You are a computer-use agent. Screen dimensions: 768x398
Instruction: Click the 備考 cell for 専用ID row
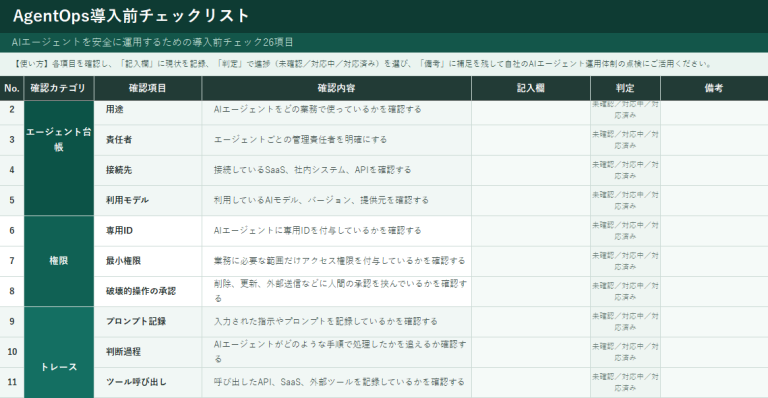[x=714, y=231]
